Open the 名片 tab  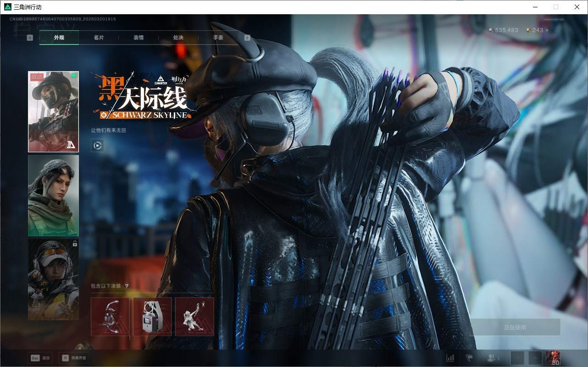click(x=99, y=38)
